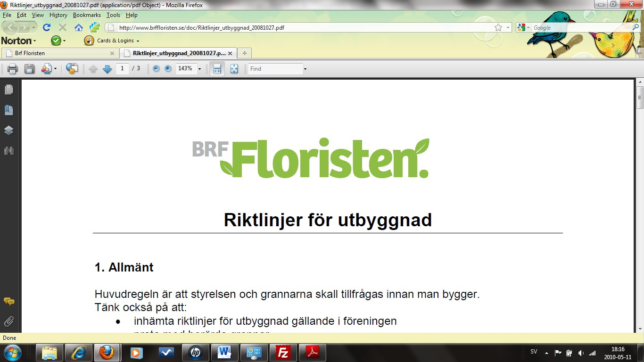The image size is (644, 362).
Task: Open the back/forward history dropdown arrow
Action: 34,28
